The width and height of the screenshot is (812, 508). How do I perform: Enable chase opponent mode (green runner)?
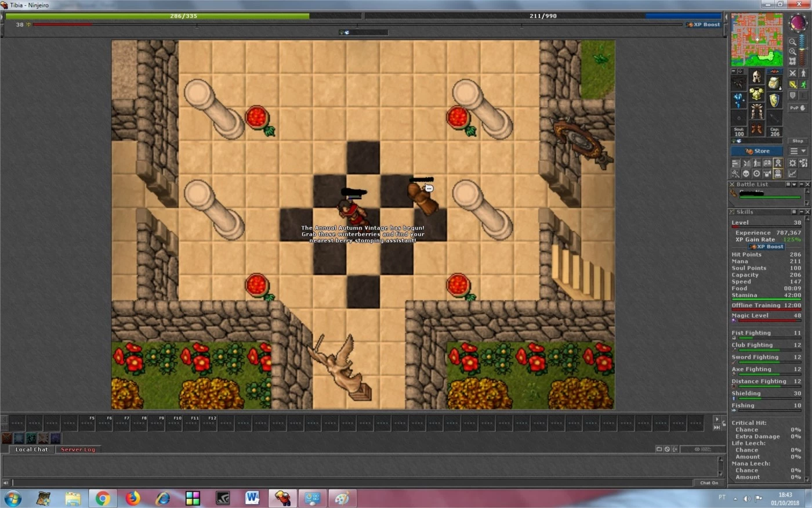point(803,85)
